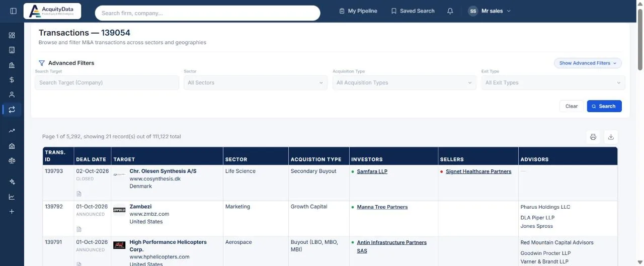This screenshot has height=266, width=644.
Task: Open the notifications bell
Action: (x=450, y=11)
